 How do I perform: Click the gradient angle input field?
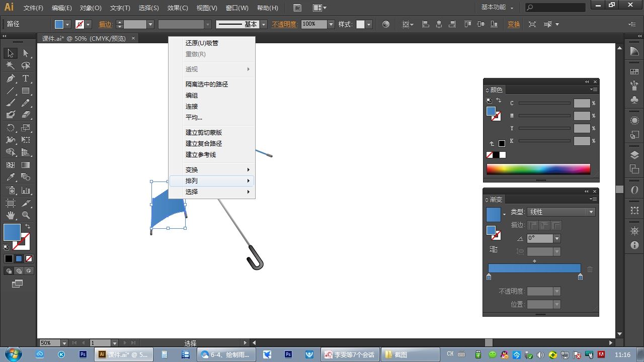540,238
